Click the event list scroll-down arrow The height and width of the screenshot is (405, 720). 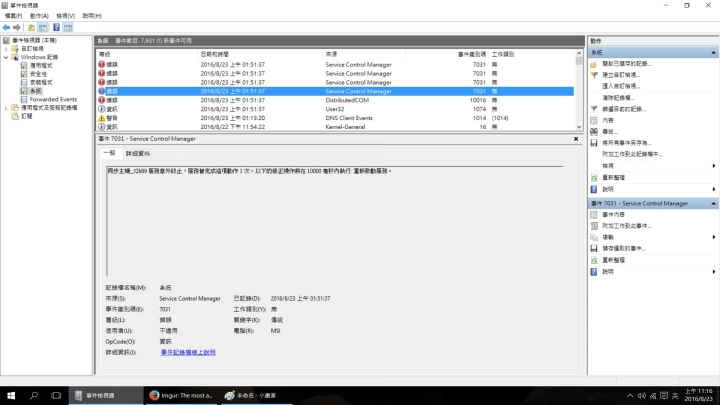(579, 127)
